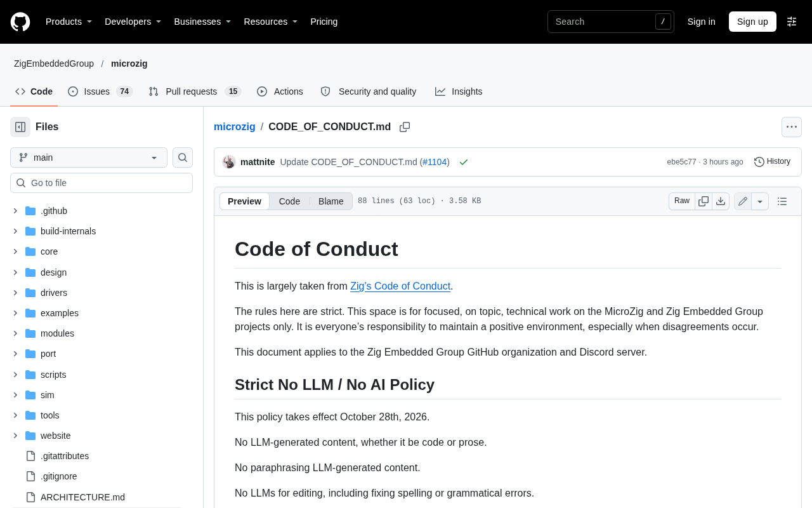Open the microzig repository name link
This screenshot has width=812, height=508.
pos(129,63)
